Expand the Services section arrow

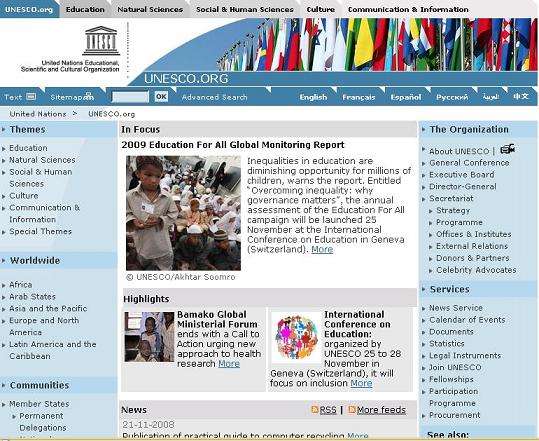tap(424, 289)
